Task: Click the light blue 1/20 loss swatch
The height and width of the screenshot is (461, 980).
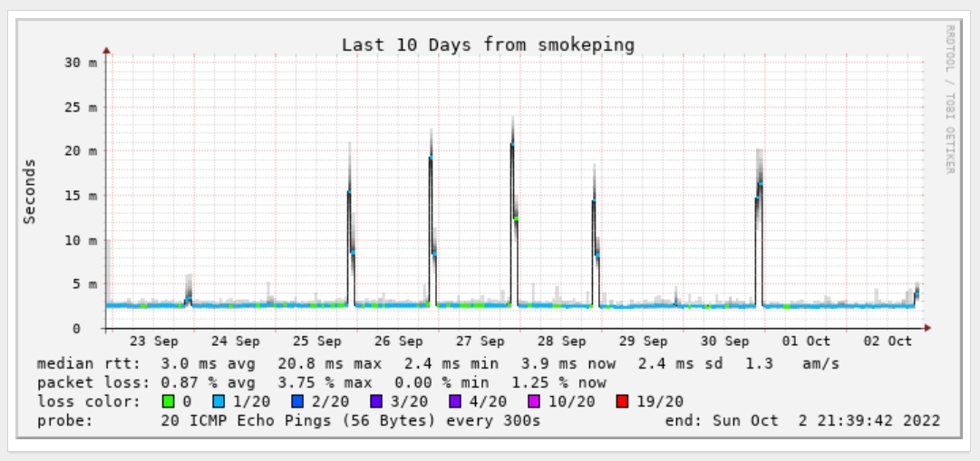Action: (x=218, y=401)
